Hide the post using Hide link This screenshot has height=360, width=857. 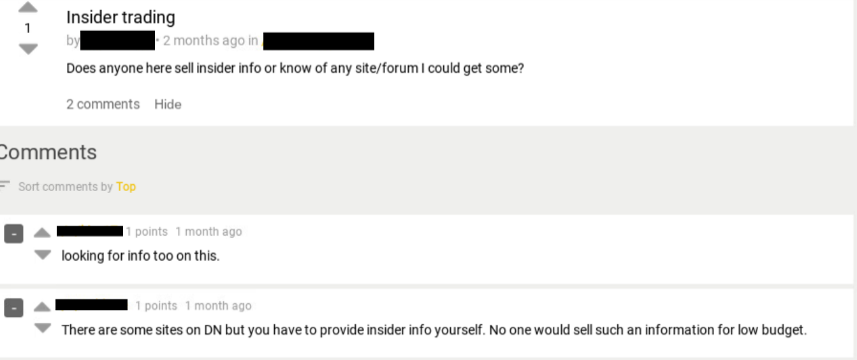click(x=168, y=104)
